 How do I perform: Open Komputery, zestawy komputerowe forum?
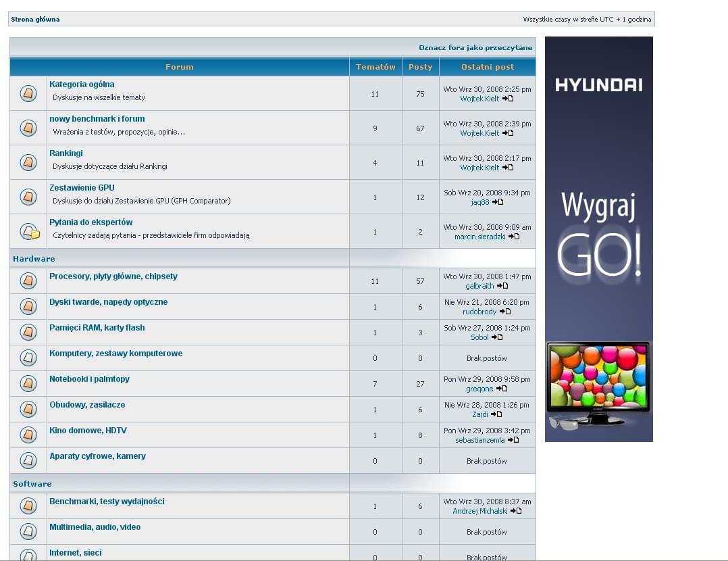click(116, 353)
